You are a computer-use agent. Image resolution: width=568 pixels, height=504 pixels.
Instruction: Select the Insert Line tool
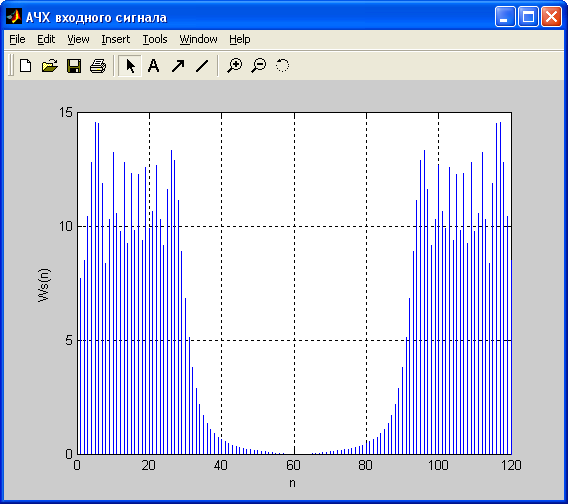pyautogui.click(x=202, y=66)
